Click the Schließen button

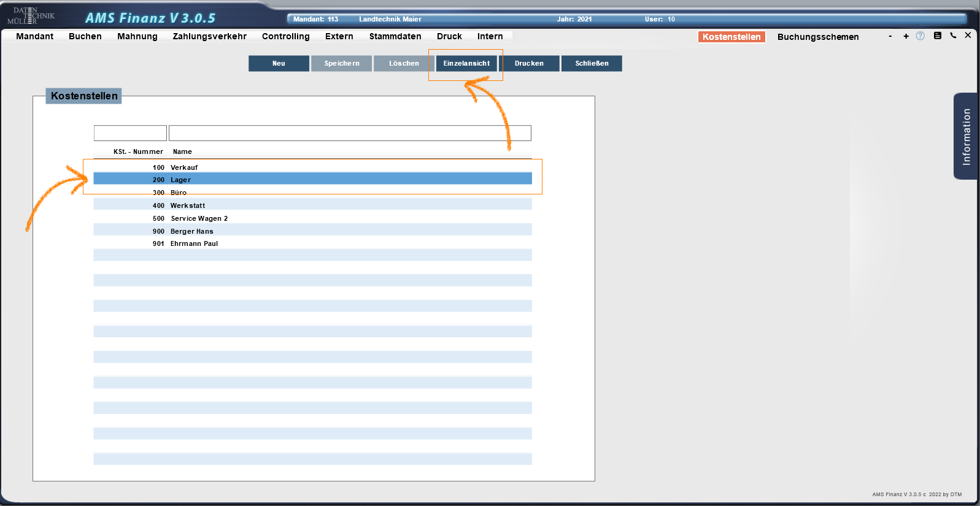coord(592,63)
